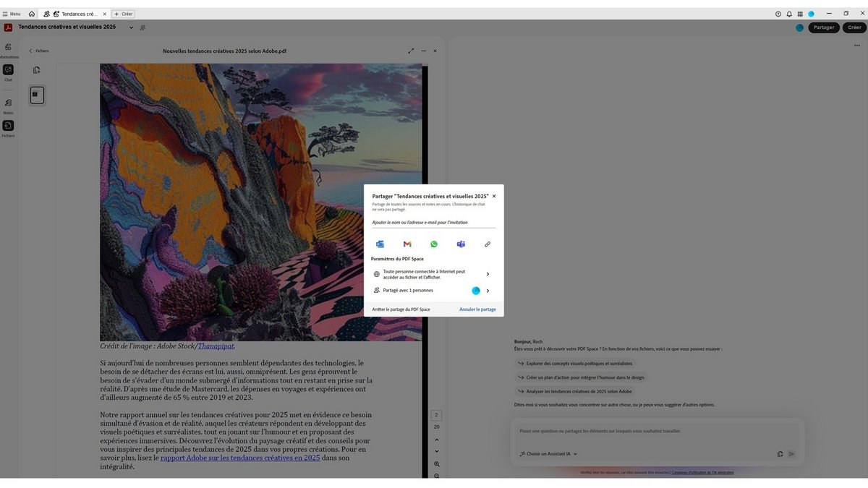This screenshot has height=488, width=868.
Task: Share via Outlook icon in dialog
Action: 380,244
